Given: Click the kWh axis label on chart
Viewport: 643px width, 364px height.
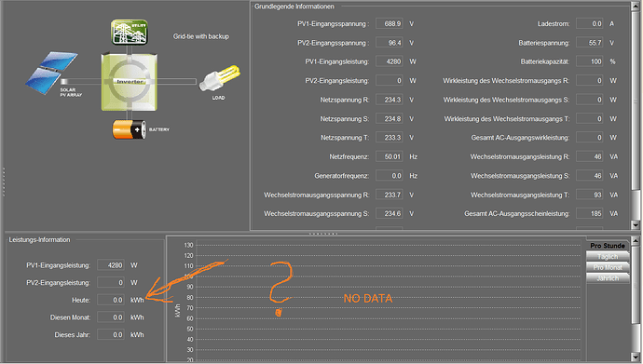Looking at the screenshot, I should (x=178, y=310).
